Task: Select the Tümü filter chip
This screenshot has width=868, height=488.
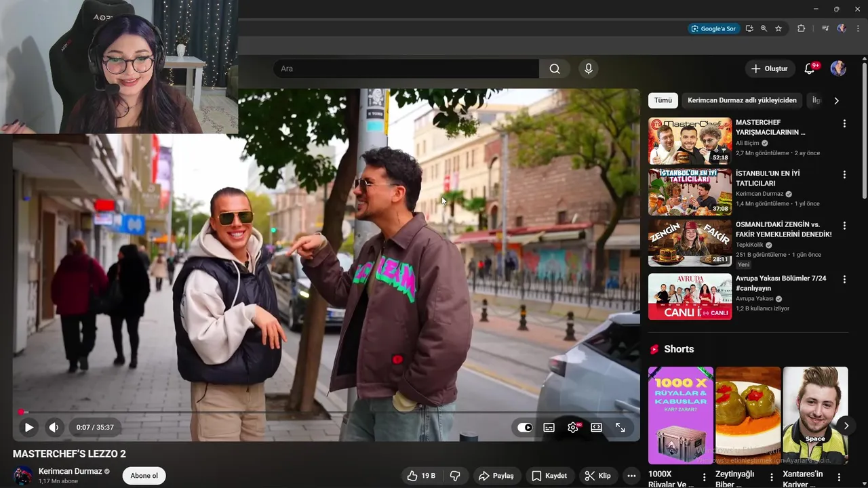Action: (663, 100)
